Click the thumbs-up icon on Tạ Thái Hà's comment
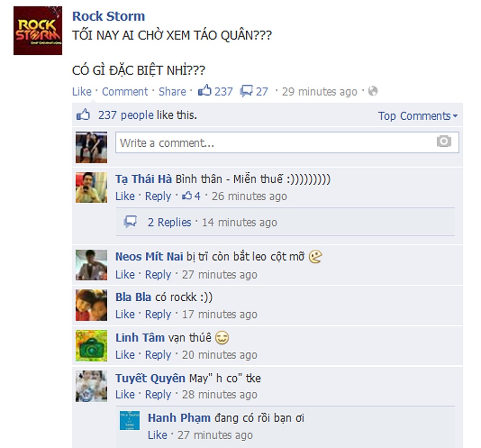This screenshot has width=481, height=448. 187,195
